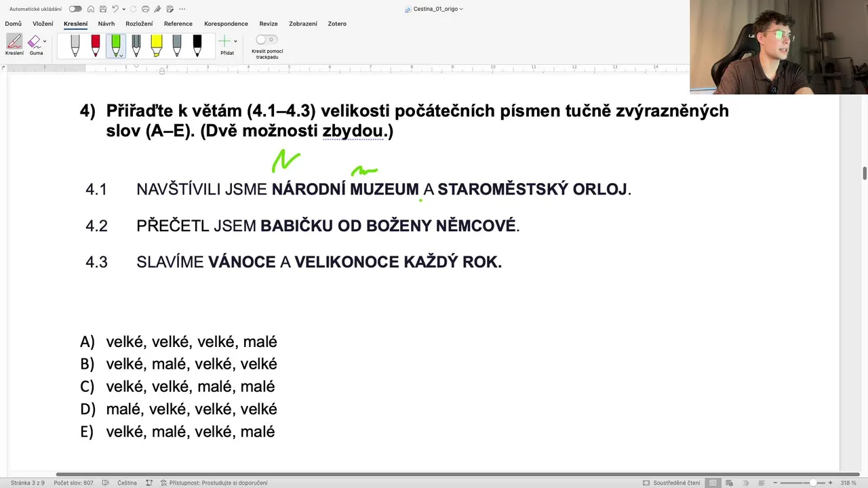The width and height of the screenshot is (868, 488).
Task: Switch to the Revize tab
Action: (x=269, y=24)
